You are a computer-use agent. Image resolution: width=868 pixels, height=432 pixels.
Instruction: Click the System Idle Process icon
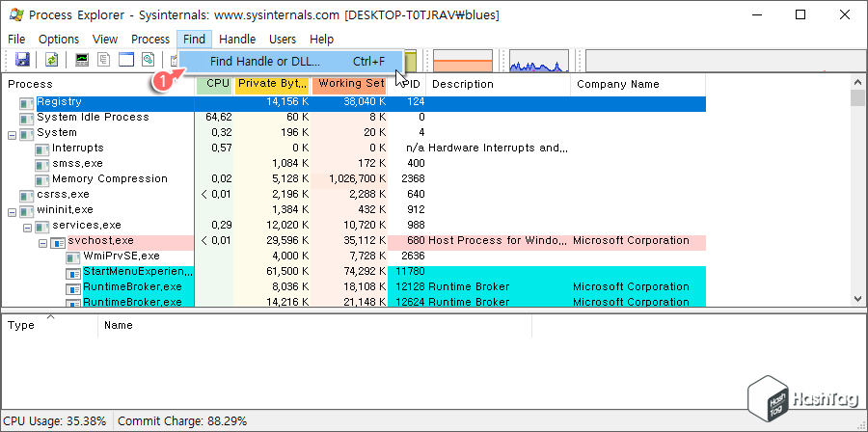(27, 119)
